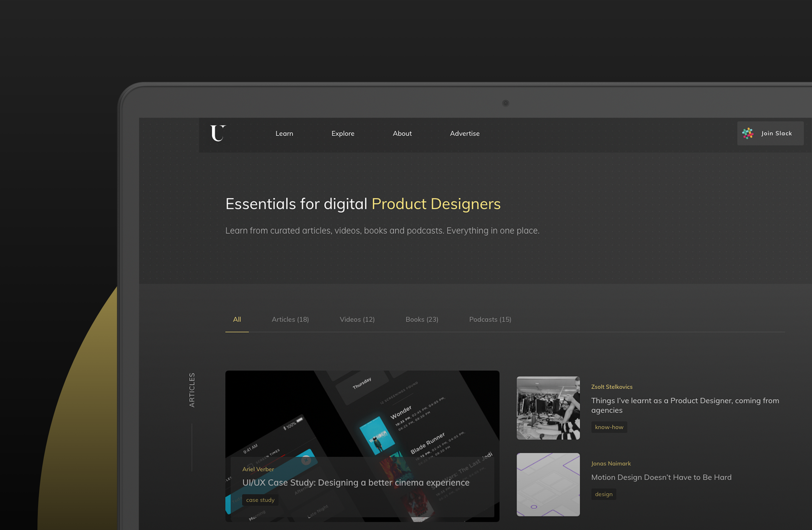Screen dimensions: 812x530
Task: Open the Learn menu item
Action: [284, 134]
